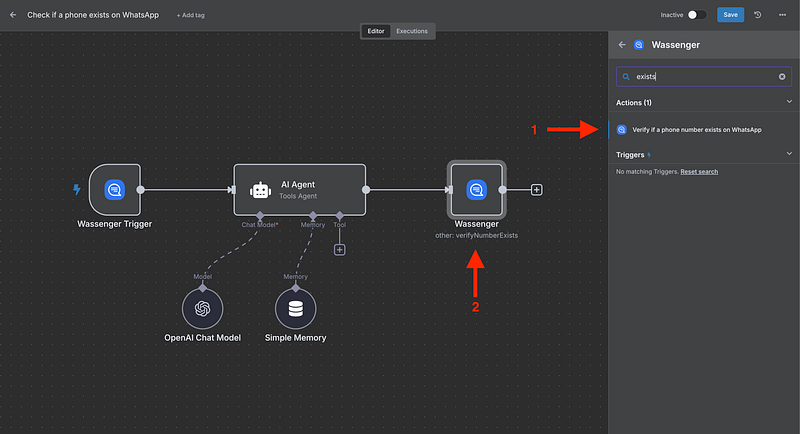Image resolution: width=800 pixels, height=434 pixels.
Task: Collapse the Actions (1) section
Action: [x=788, y=102]
